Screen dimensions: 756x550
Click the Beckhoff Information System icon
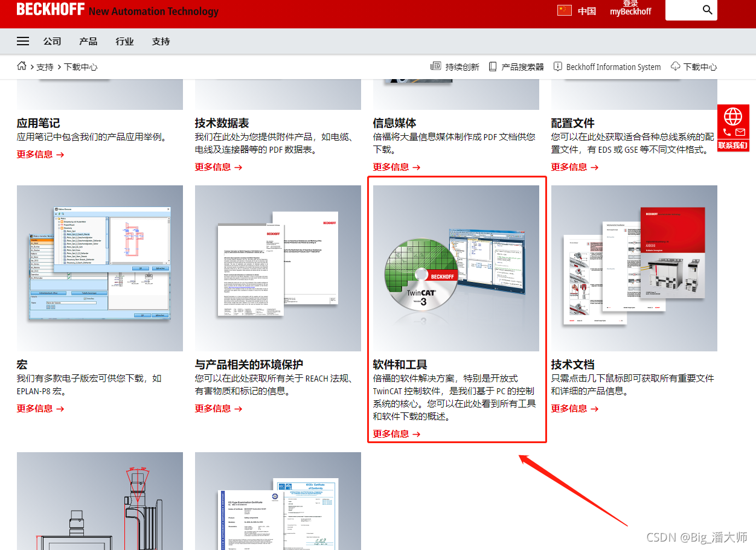(x=558, y=66)
